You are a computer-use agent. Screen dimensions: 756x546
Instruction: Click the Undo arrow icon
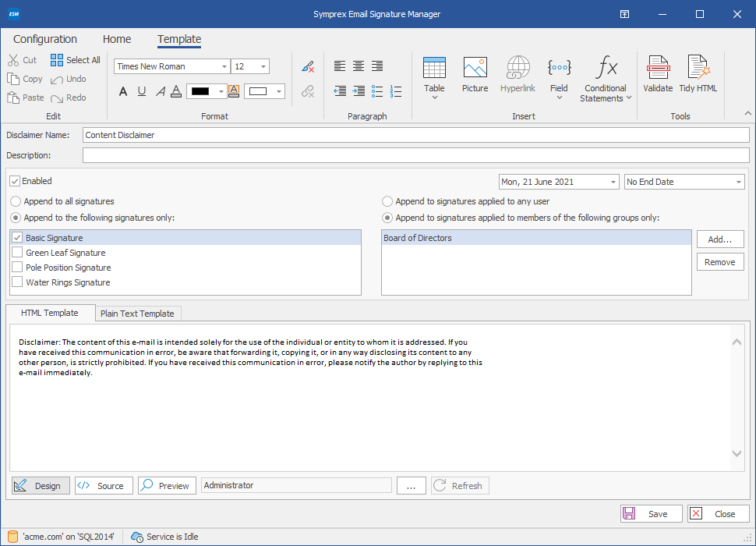(57, 80)
